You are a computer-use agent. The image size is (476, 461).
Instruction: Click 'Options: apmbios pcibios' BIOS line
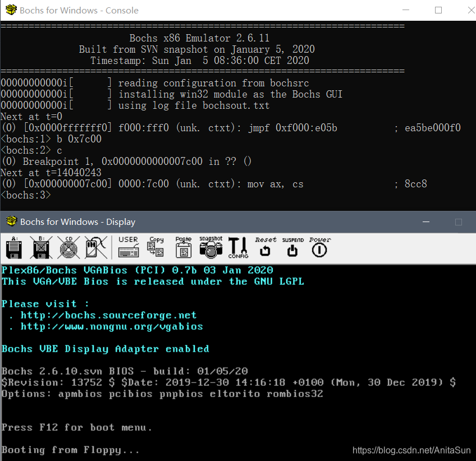click(x=162, y=394)
